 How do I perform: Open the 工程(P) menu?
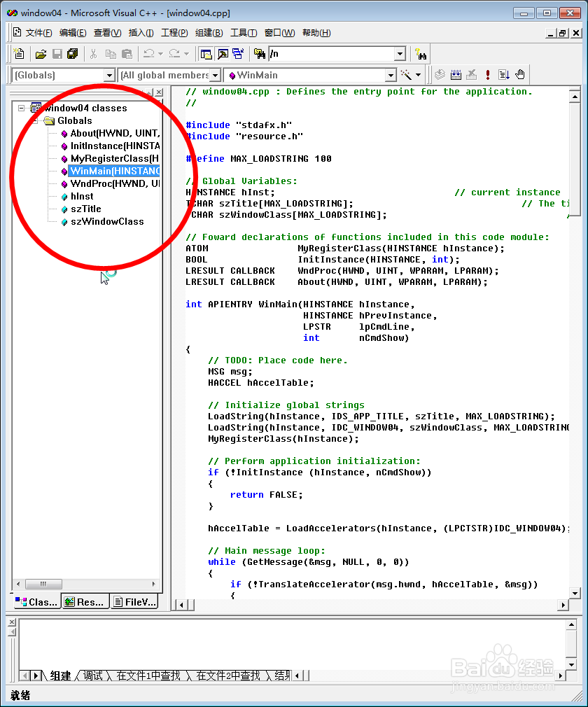tap(174, 32)
